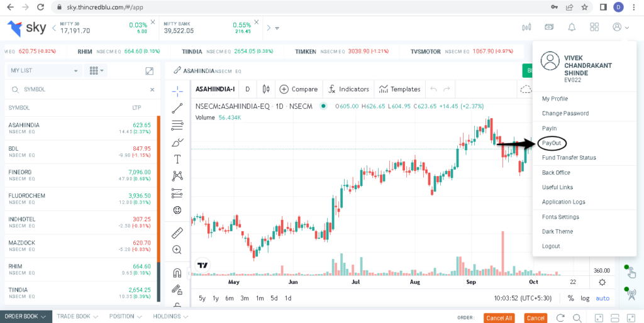Toggle magnet mode on chart
Screen dimensions: 644x323
pos(177,273)
